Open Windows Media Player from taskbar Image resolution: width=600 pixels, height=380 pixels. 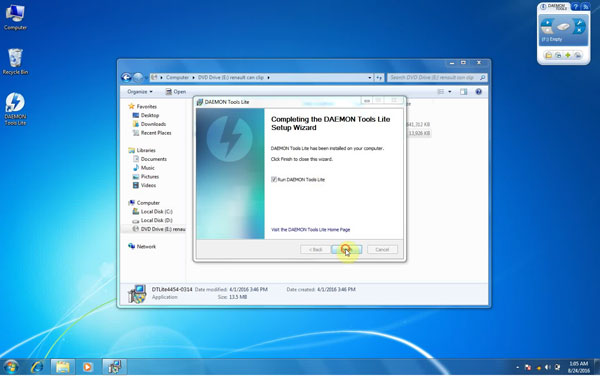(88, 367)
